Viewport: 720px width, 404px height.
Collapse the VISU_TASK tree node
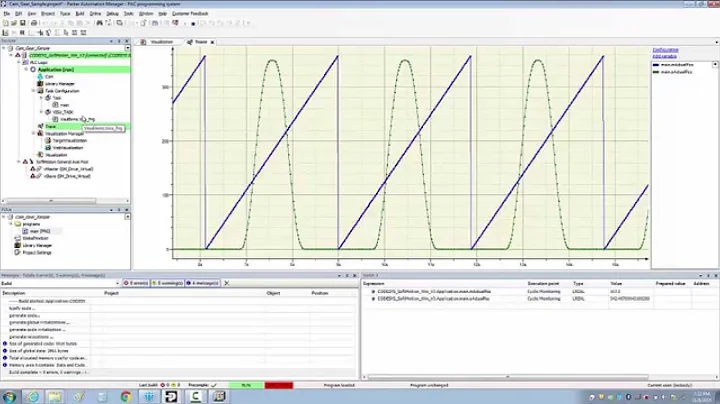click(41, 112)
